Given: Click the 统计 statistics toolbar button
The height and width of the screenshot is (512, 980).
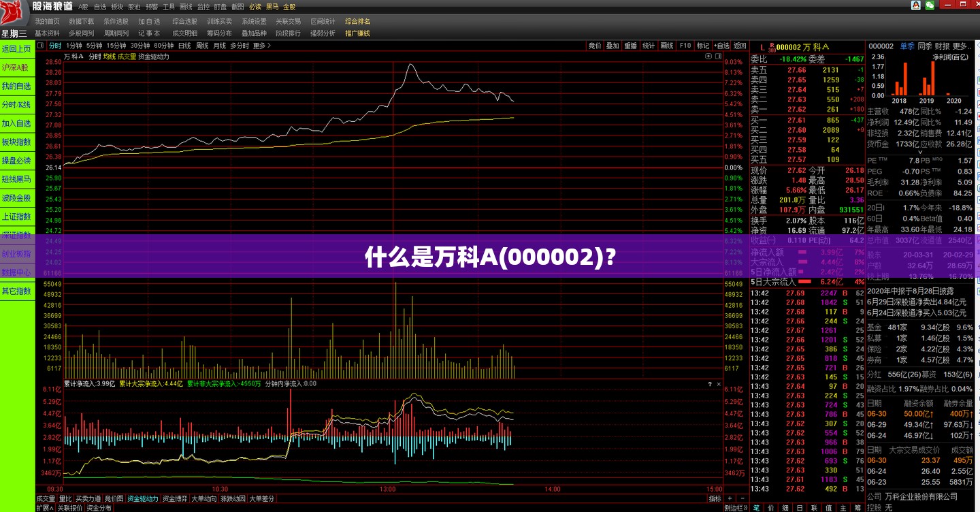Looking at the screenshot, I should [x=649, y=46].
